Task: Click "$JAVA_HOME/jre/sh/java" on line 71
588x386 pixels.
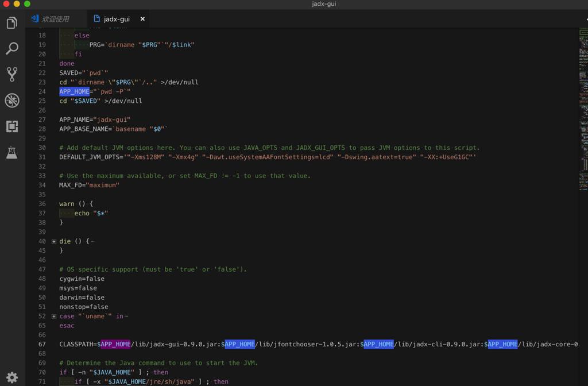Action: click(x=149, y=381)
